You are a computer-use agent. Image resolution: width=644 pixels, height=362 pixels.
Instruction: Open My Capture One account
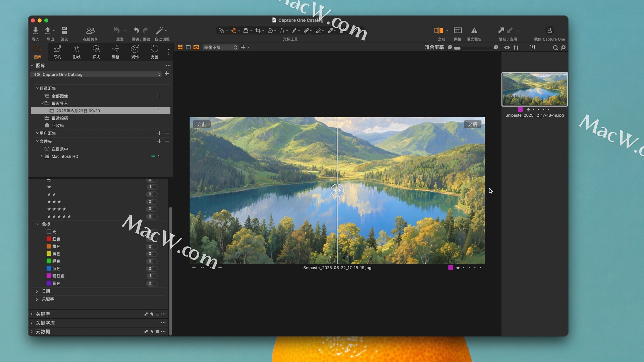pos(549,31)
